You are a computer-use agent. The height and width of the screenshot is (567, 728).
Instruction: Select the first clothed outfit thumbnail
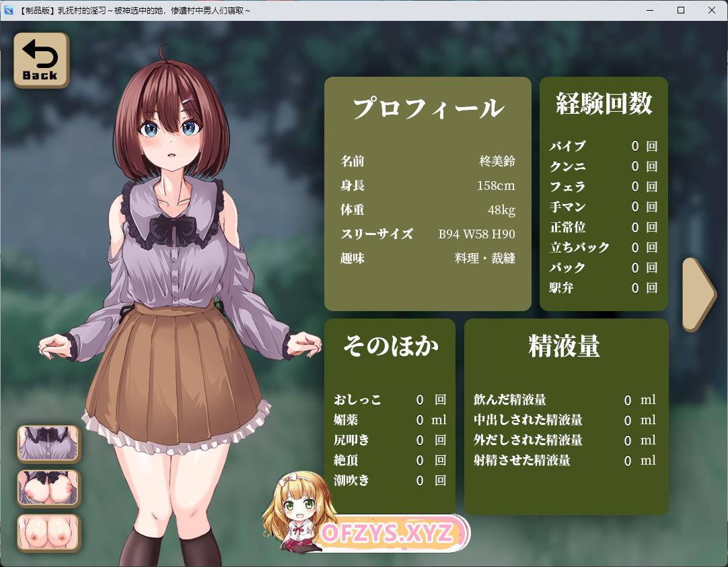[x=48, y=443]
